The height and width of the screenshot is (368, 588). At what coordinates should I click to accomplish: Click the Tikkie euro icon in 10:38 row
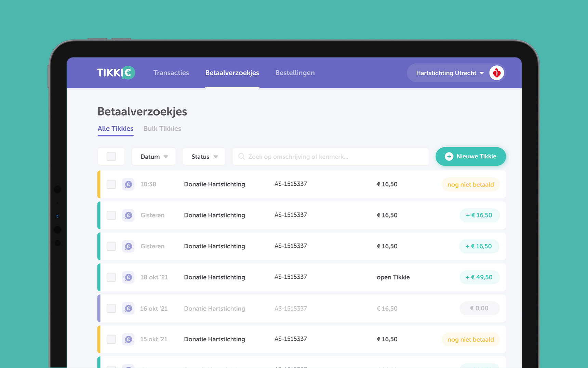coord(128,184)
